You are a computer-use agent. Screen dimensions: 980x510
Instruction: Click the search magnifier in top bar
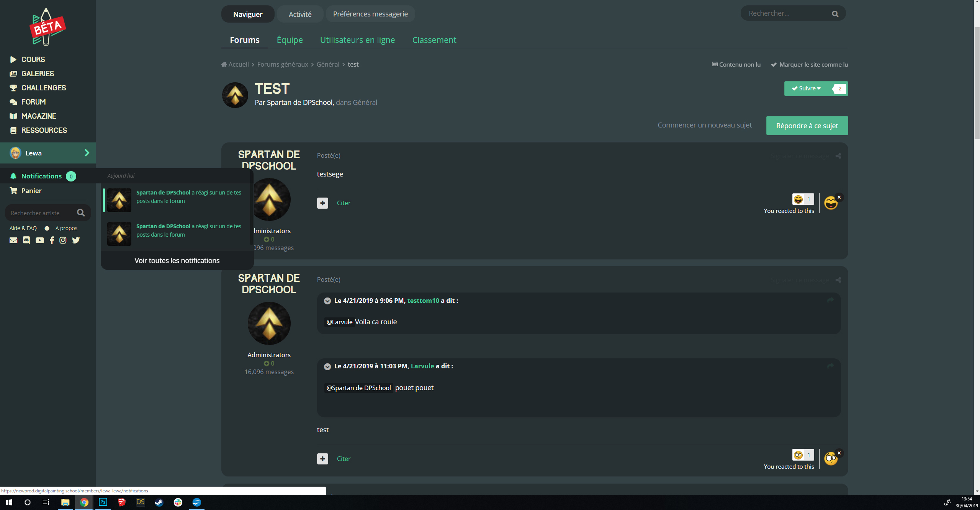pos(835,14)
